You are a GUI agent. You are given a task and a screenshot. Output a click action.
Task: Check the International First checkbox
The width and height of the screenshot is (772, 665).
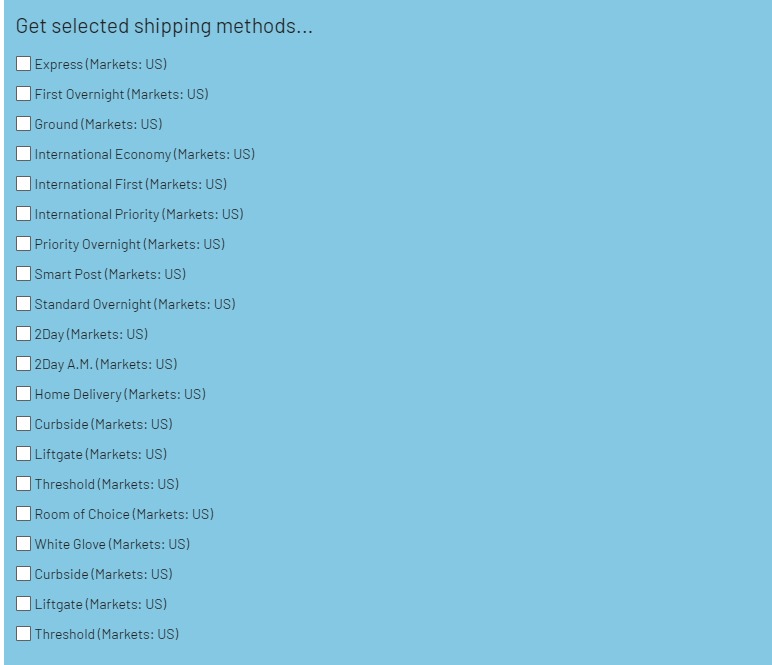(23, 184)
